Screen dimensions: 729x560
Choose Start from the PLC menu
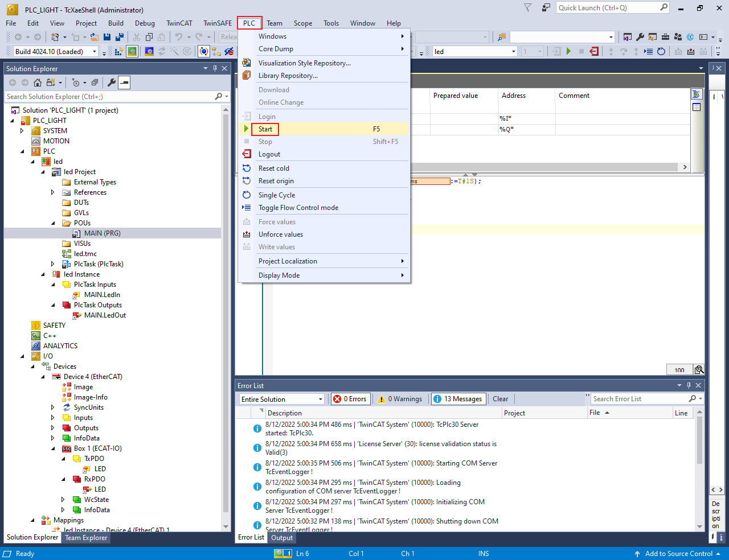click(x=265, y=129)
